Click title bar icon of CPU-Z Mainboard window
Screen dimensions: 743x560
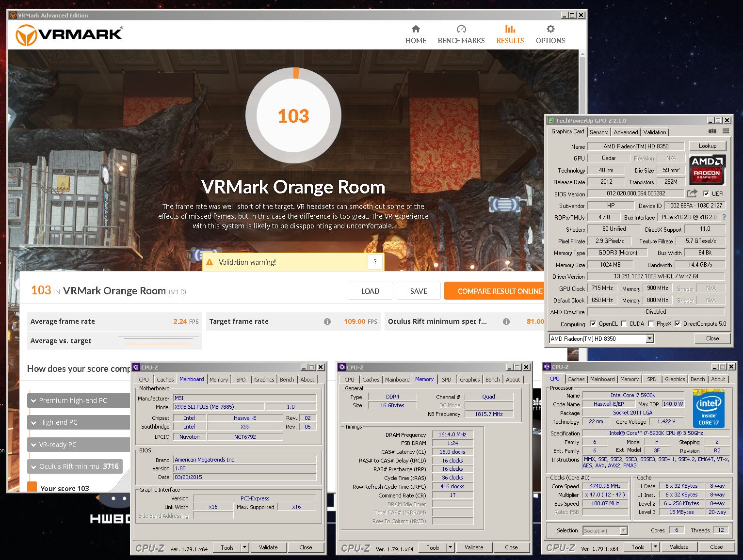(x=137, y=368)
